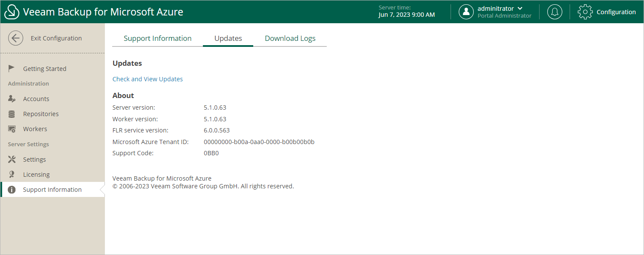Screen dimensions: 644x255
Task: Select the Updates tab
Action: pyautogui.click(x=228, y=38)
